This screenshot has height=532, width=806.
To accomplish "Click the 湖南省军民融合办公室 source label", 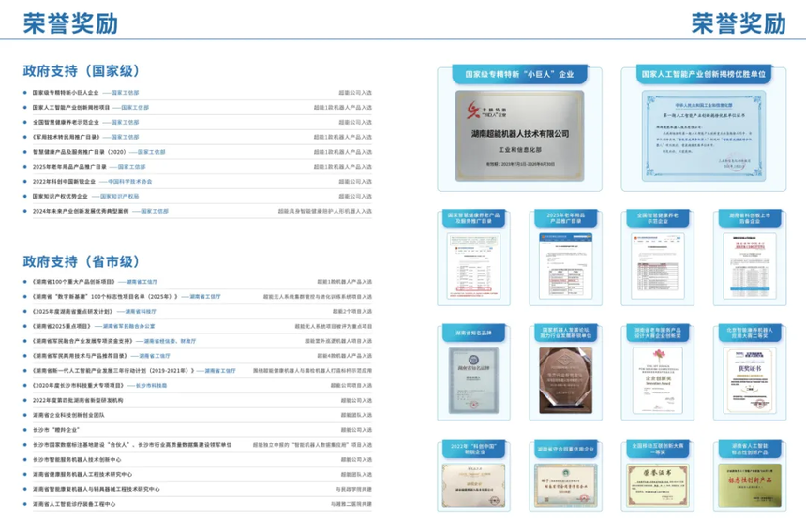I will point(128,326).
